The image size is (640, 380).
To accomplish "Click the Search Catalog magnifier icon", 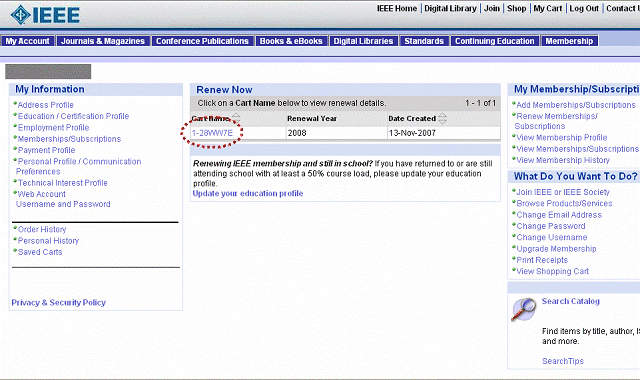I will click(x=524, y=309).
